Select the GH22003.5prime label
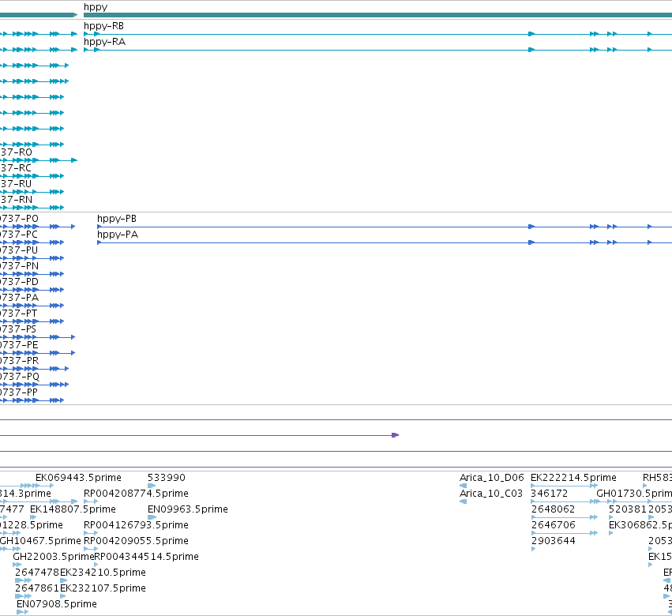672x616 pixels. click(53, 557)
